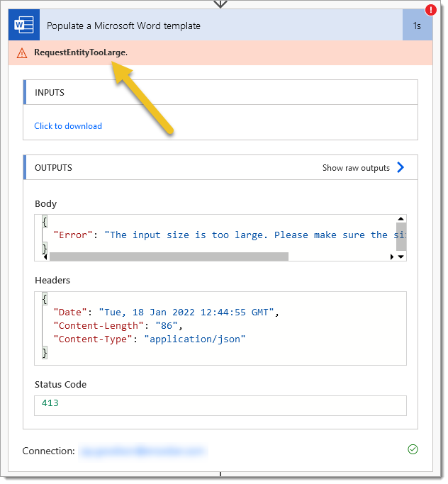Click the Microsoft Word action icon

click(x=24, y=25)
